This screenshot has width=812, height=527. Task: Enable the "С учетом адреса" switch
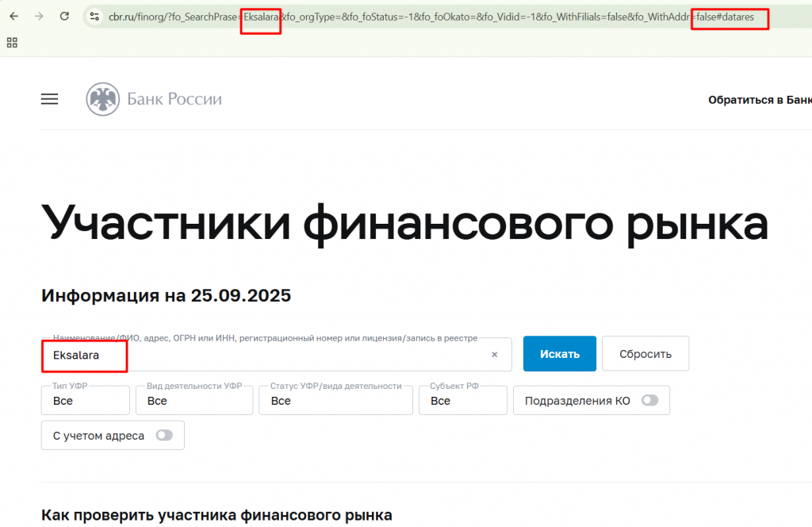tap(164, 435)
